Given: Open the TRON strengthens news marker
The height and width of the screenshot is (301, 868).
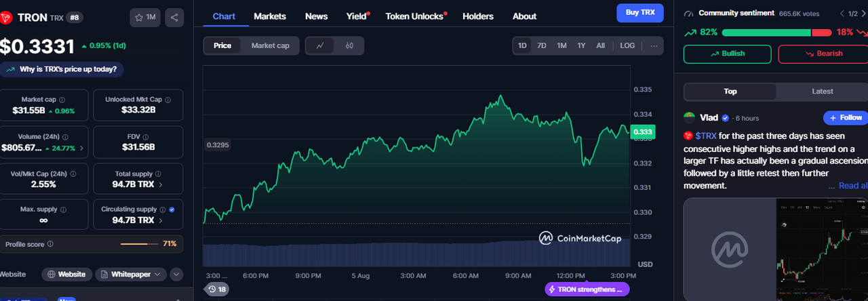Looking at the screenshot, I should coord(587,289).
